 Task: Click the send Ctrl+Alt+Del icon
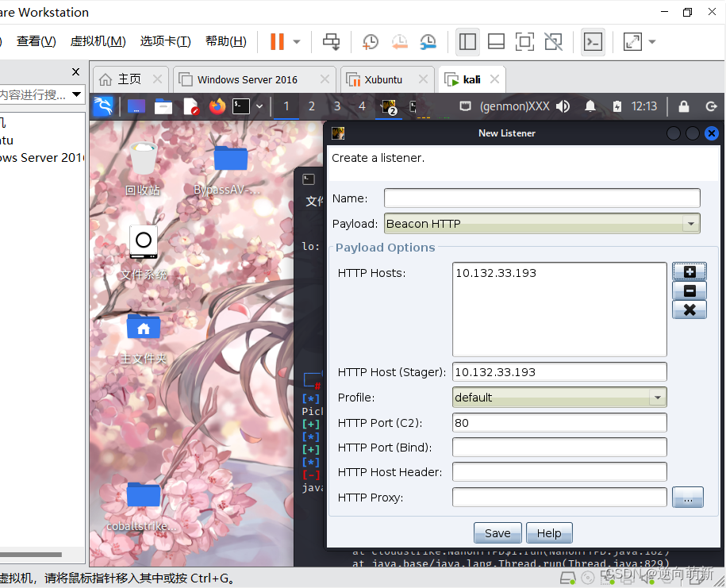click(x=331, y=42)
